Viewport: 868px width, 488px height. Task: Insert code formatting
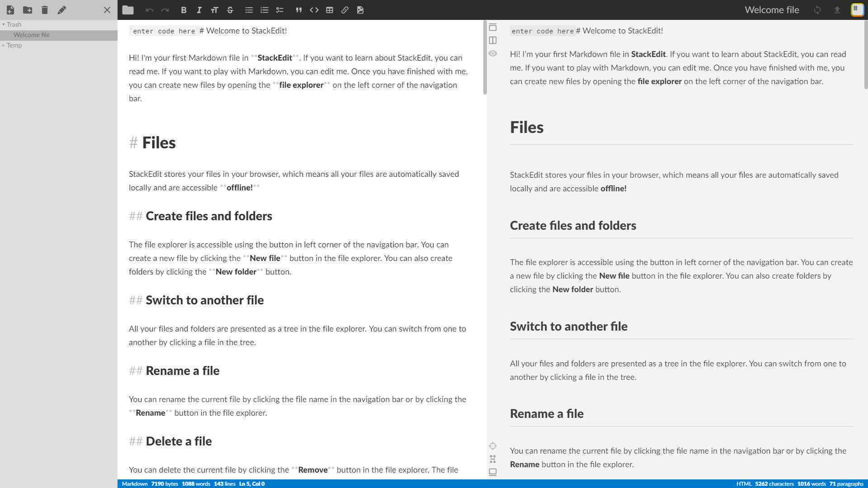click(x=314, y=10)
